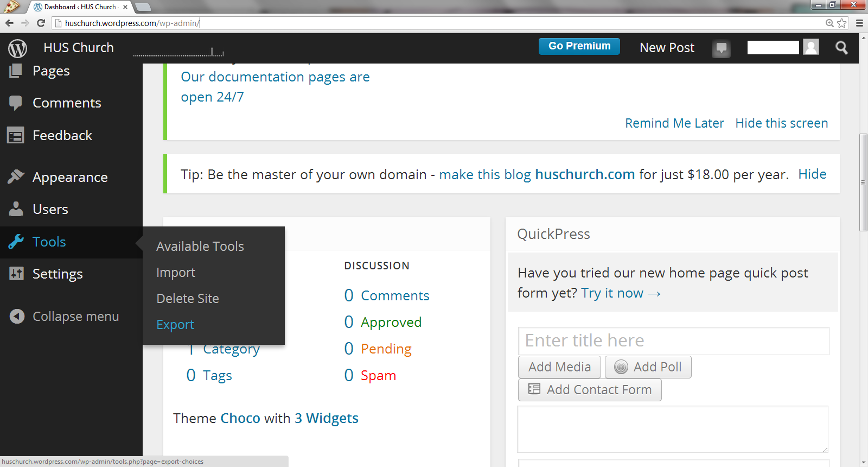The height and width of the screenshot is (467, 868).
Task: Bookmark page with star icon
Action: click(842, 23)
